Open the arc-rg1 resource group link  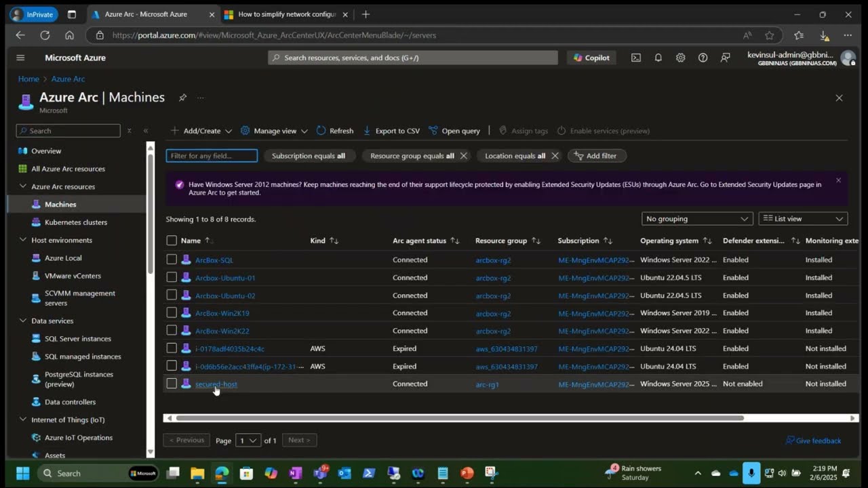click(x=487, y=384)
